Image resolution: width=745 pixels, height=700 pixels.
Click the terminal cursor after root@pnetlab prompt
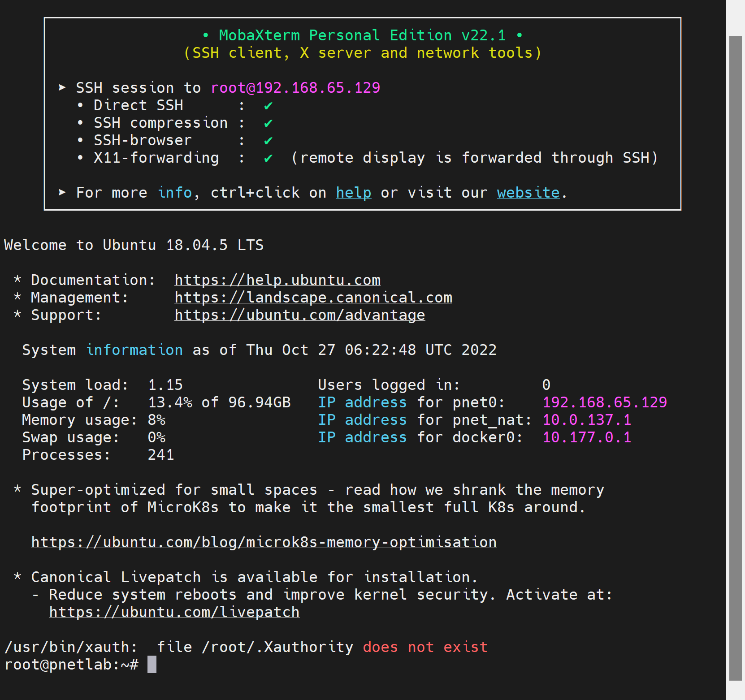tap(152, 665)
